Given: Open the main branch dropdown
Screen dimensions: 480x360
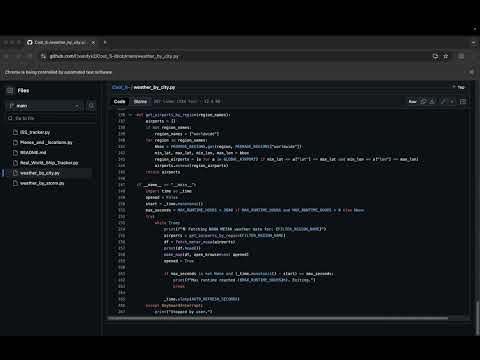Looking at the screenshot, I should 45,106.
